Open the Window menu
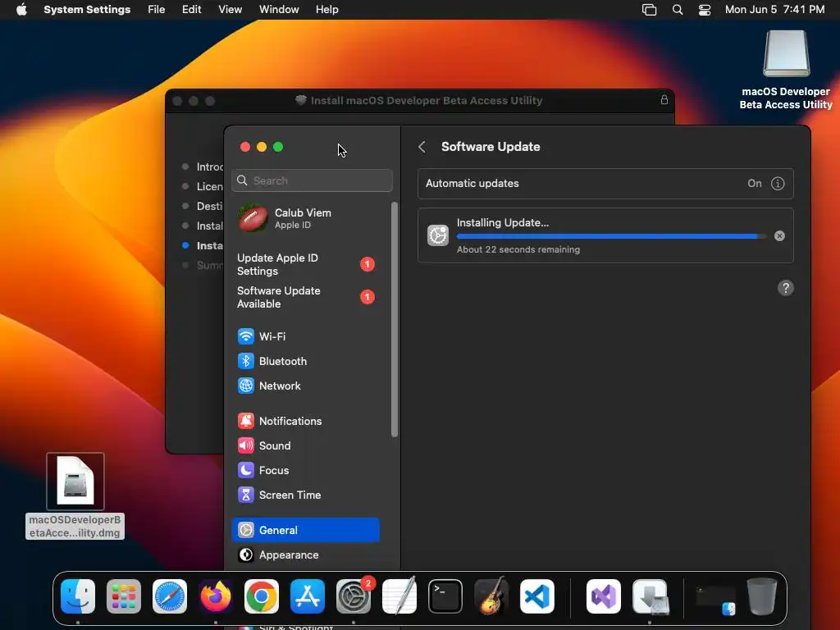This screenshot has height=630, width=840. 279,10
